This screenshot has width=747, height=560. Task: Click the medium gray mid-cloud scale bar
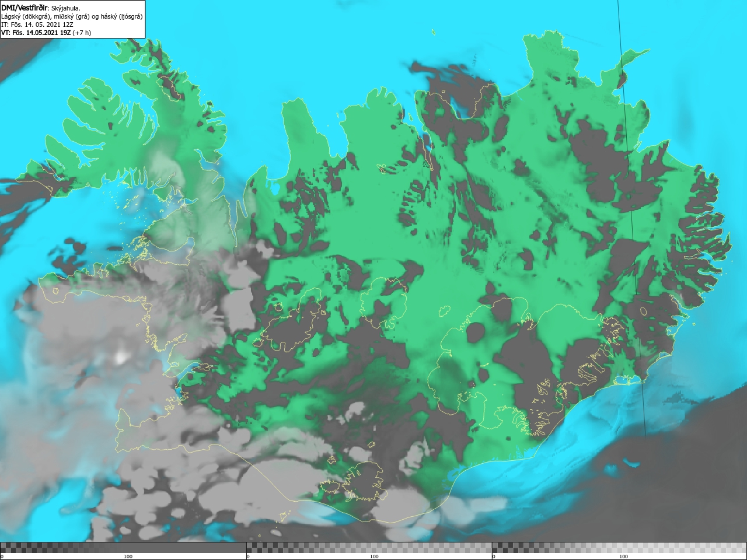coord(369,547)
